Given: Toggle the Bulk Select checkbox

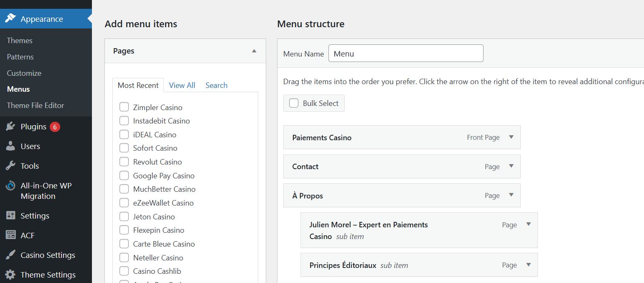Looking at the screenshot, I should pos(294,103).
